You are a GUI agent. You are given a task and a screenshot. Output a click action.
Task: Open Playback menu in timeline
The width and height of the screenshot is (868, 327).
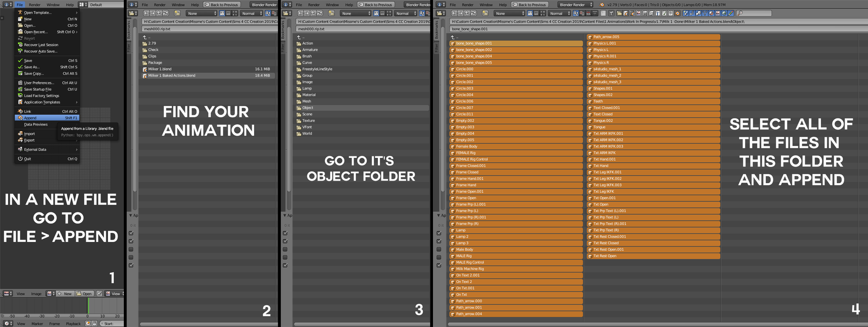[x=73, y=324]
